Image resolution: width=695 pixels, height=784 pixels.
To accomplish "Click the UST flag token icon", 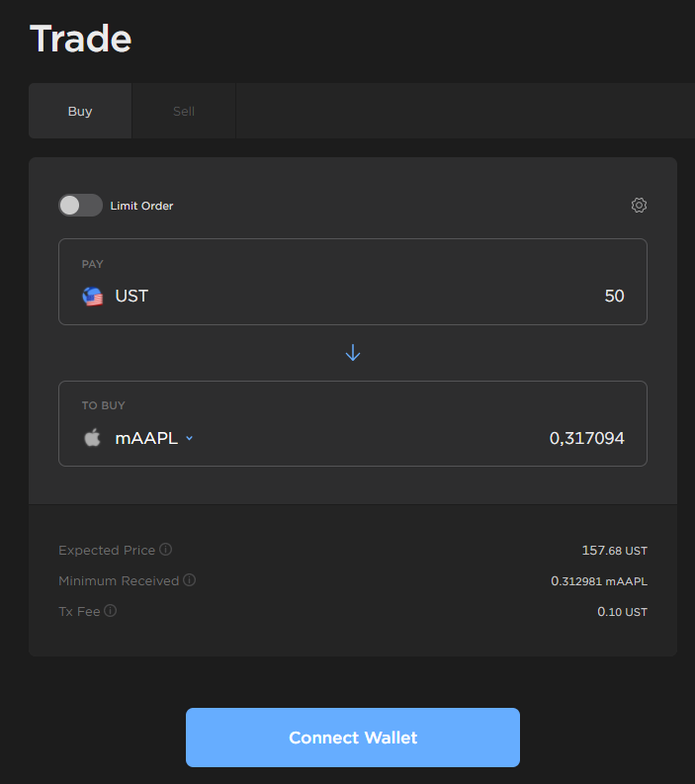I will [93, 296].
